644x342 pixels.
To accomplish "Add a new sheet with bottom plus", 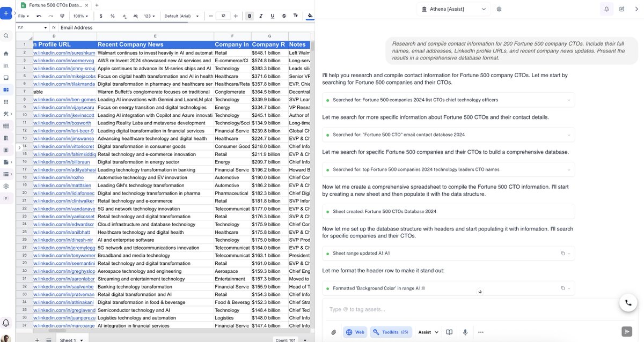I will (x=37, y=340).
